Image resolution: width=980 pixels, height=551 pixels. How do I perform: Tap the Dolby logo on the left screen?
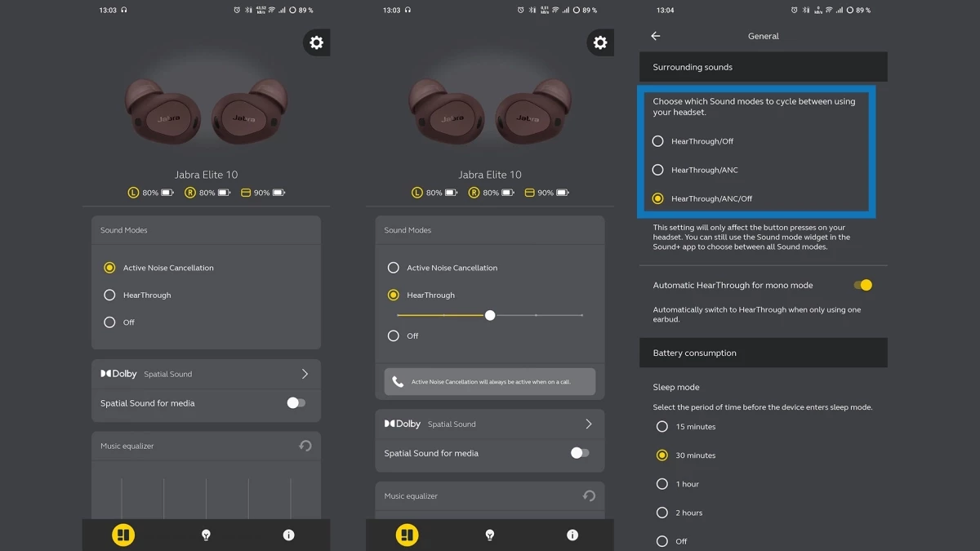coord(118,374)
